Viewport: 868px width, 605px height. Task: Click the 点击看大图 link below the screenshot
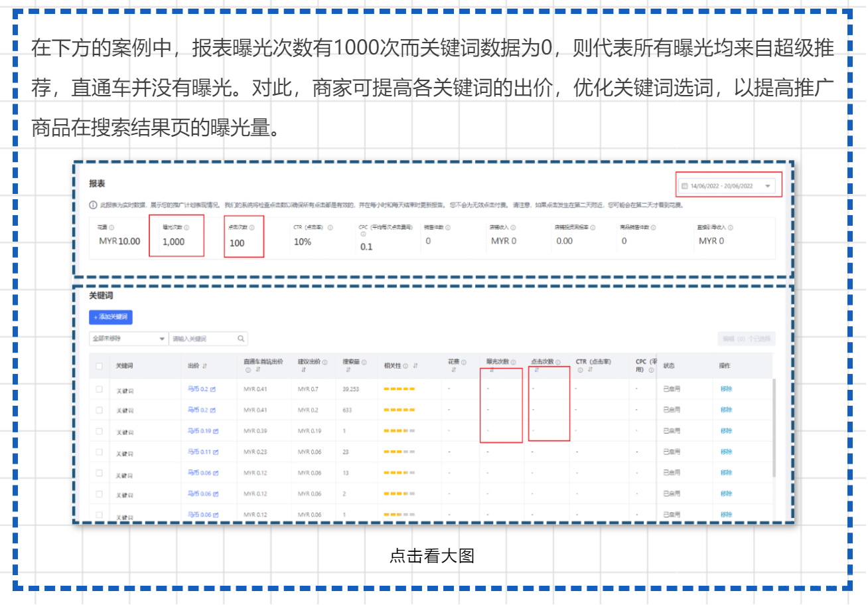point(433,557)
